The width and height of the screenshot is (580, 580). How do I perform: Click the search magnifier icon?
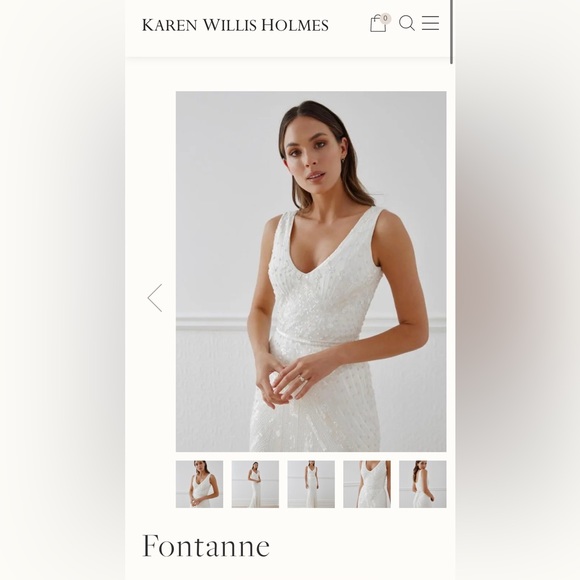(407, 23)
